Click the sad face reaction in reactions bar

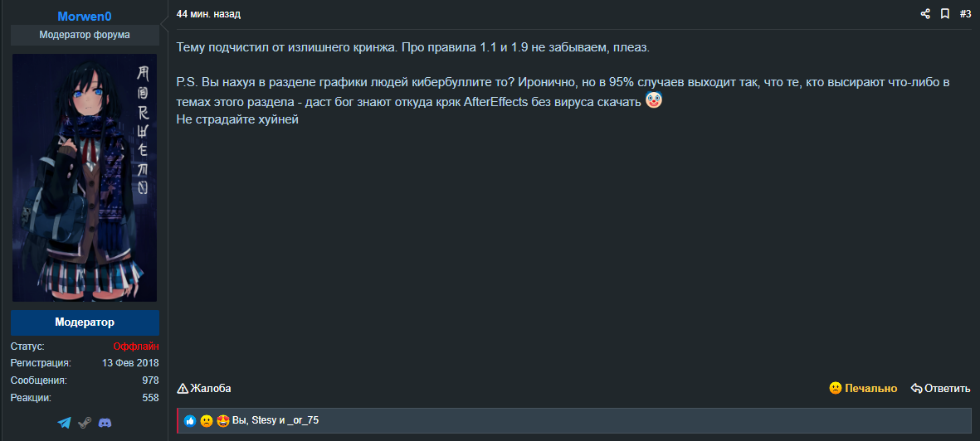pos(207,421)
